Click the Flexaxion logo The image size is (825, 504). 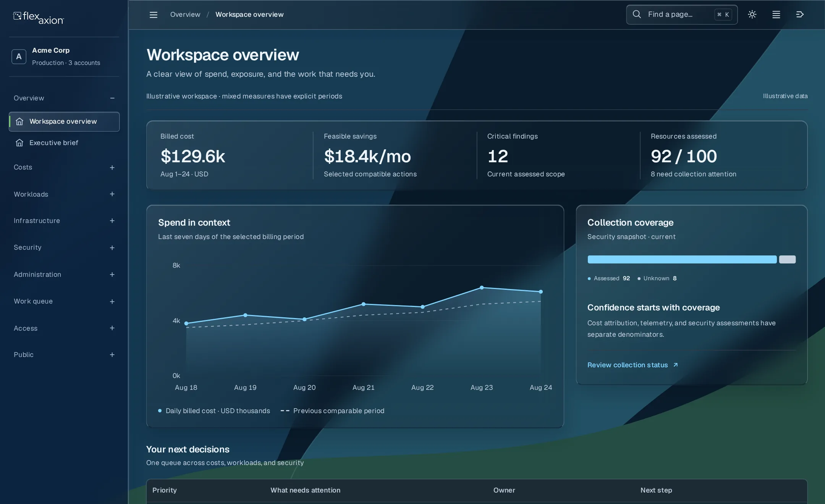pyautogui.click(x=39, y=18)
